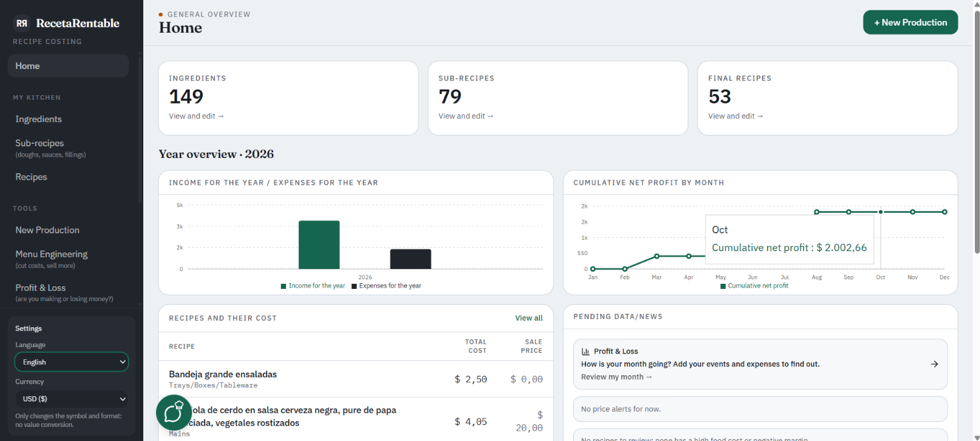Image resolution: width=980 pixels, height=441 pixels.
Task: Click the Trays/Boxes/Tableware category label
Action: [x=213, y=385]
